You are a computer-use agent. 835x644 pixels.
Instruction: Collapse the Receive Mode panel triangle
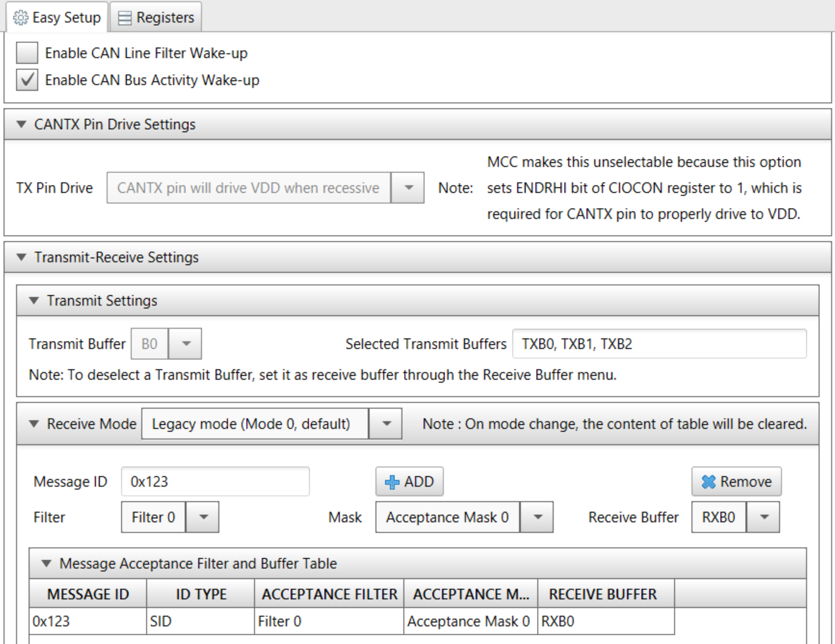click(x=34, y=424)
